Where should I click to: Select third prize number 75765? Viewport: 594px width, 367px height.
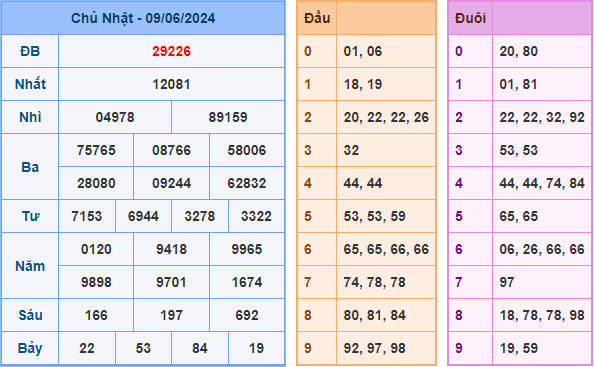[96, 150]
